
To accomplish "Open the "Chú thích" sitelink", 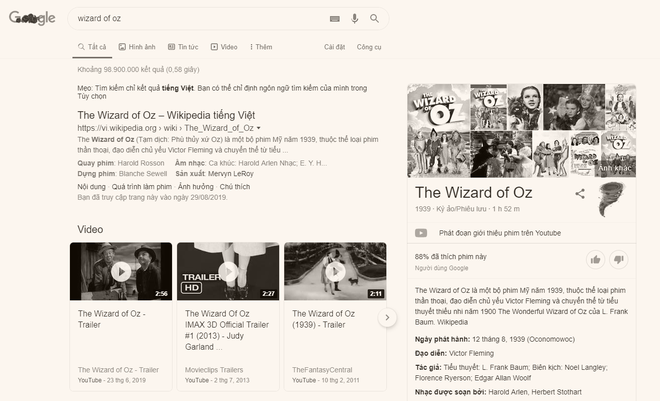I will [x=235, y=186].
